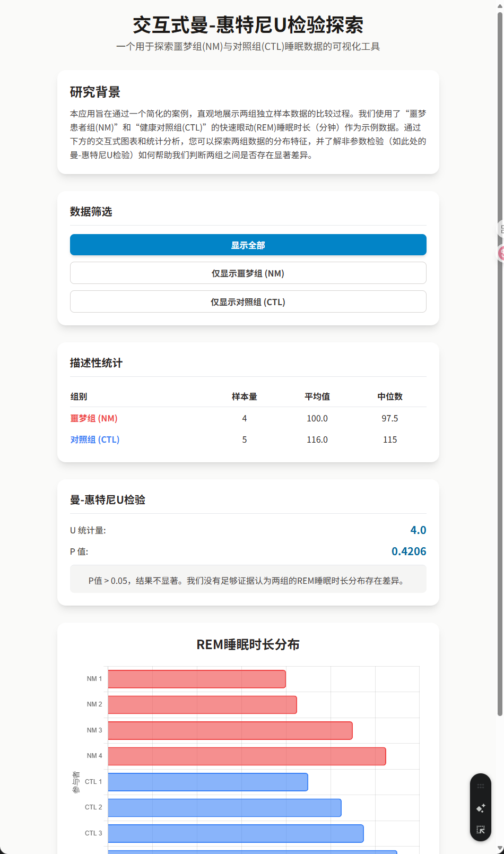Screen dimensions: 504x854
Task: Grab the six-dot drag handle on floating toolbar
Action: pos(481,786)
